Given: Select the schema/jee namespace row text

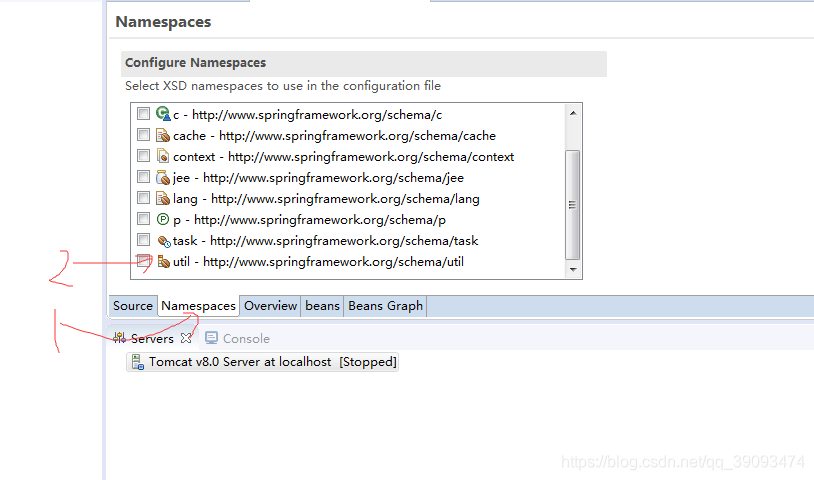Looking at the screenshot, I should [x=318, y=178].
